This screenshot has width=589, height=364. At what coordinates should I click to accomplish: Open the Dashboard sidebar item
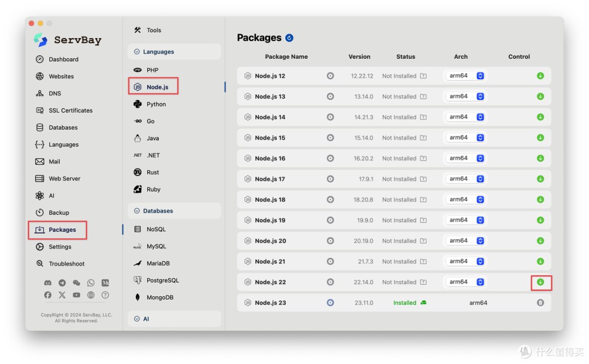pos(63,59)
